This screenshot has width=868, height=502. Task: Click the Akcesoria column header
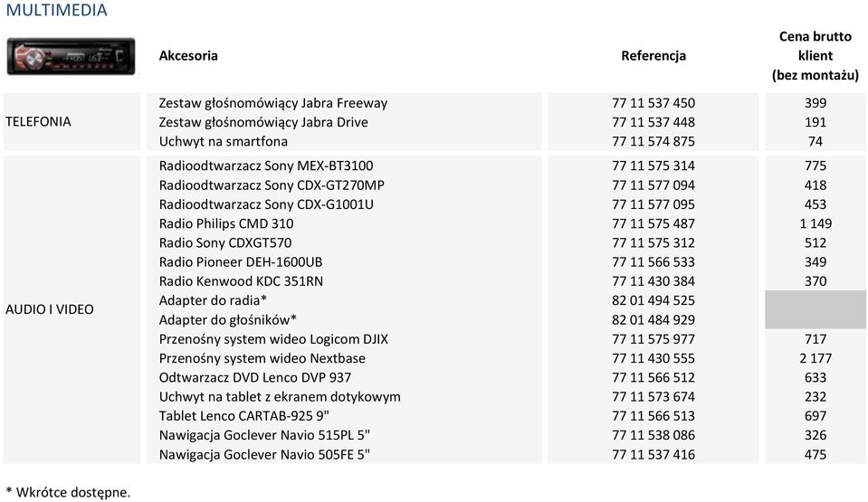click(x=188, y=56)
